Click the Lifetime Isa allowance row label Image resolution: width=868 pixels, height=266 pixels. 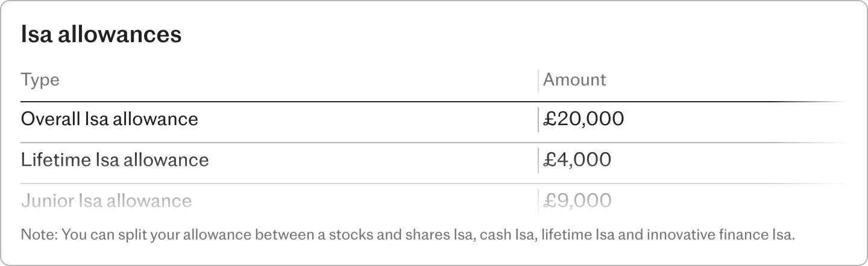[x=115, y=159]
